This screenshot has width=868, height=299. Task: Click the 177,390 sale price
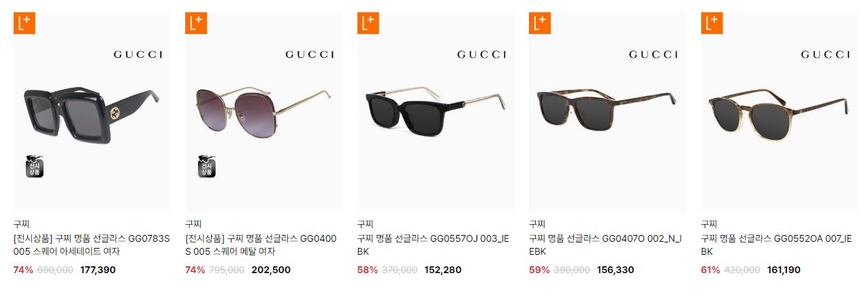click(x=98, y=270)
